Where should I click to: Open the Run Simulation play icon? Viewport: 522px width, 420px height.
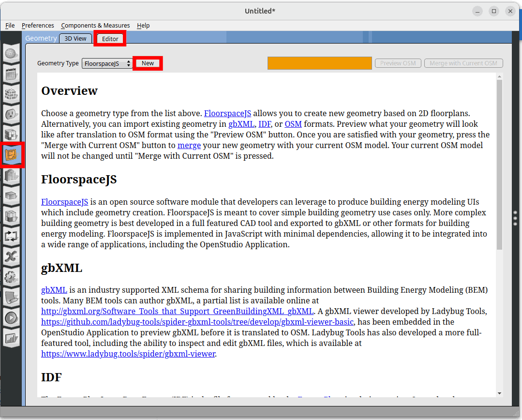click(11, 318)
